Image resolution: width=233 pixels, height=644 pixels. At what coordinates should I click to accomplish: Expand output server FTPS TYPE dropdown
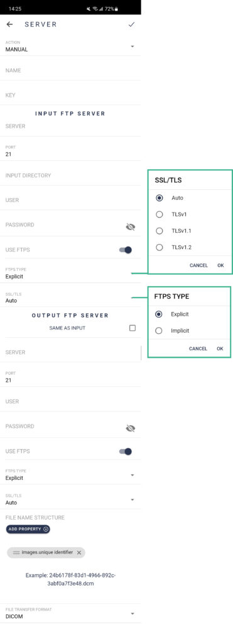(x=70, y=475)
